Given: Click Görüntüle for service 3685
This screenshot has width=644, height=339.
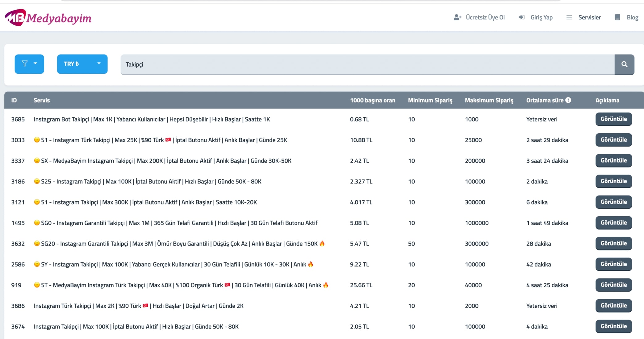Looking at the screenshot, I should [613, 119].
